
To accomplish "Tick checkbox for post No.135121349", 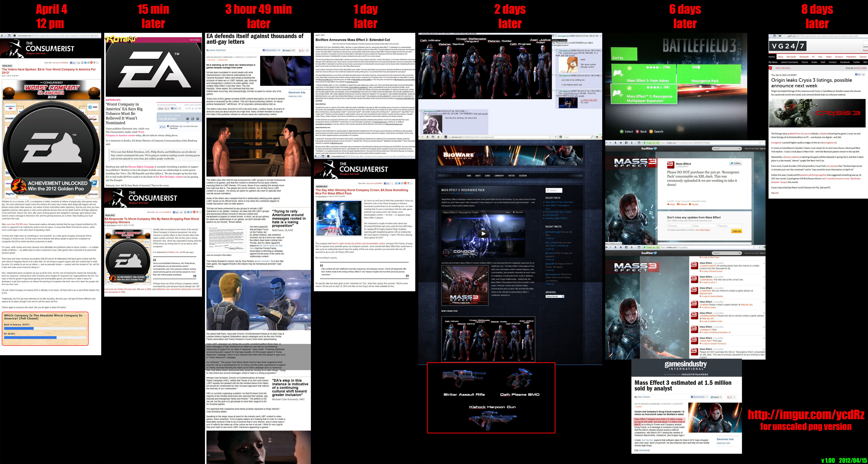I will tap(558, 51).
